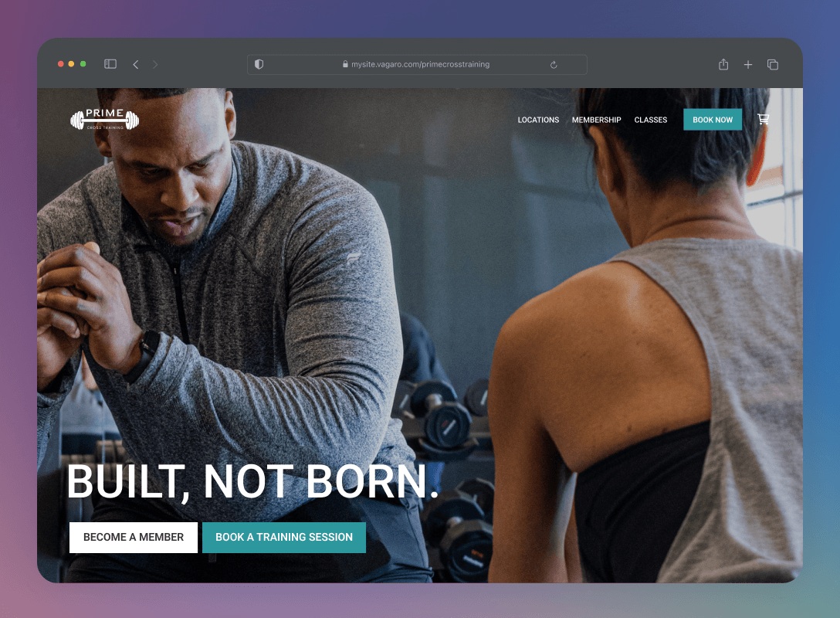Screen dimensions: 840x618
Task: Click the green fullscreen window dot
Action: 83,64
